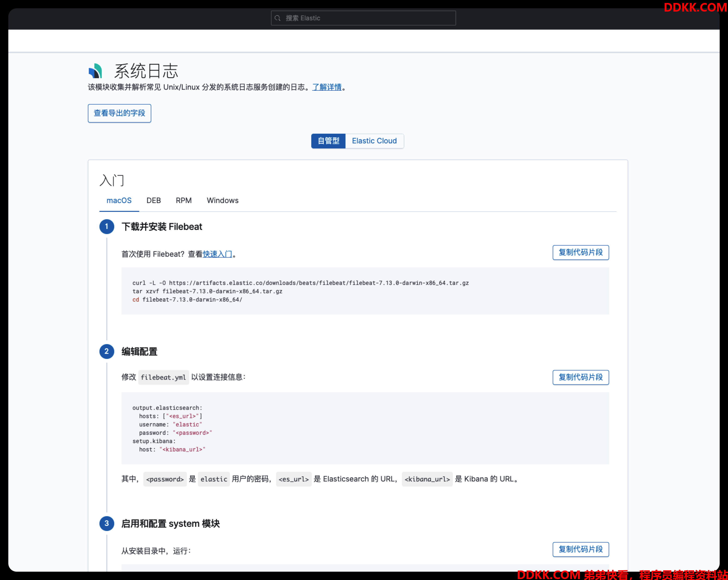
Task: Copy the system module snippet
Action: 580,549
